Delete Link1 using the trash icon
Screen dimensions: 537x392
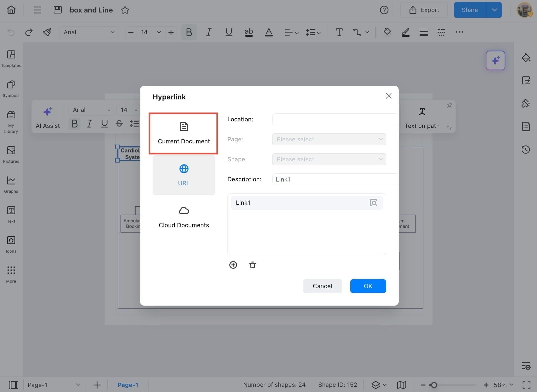(252, 265)
